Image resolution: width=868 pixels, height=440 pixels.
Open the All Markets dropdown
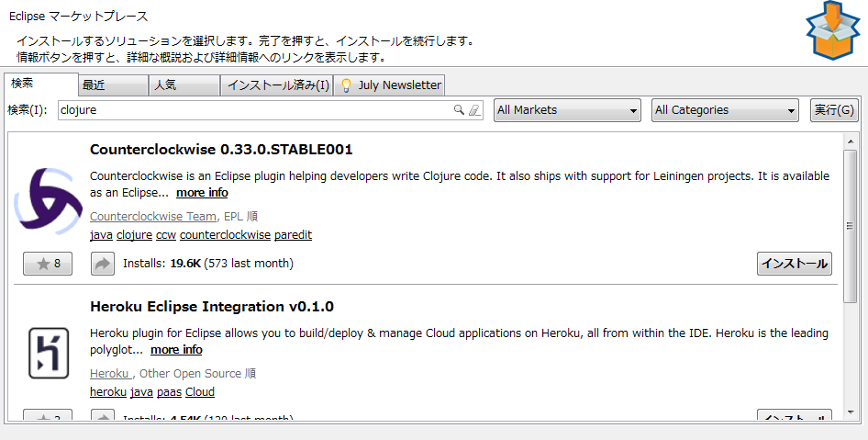(567, 110)
